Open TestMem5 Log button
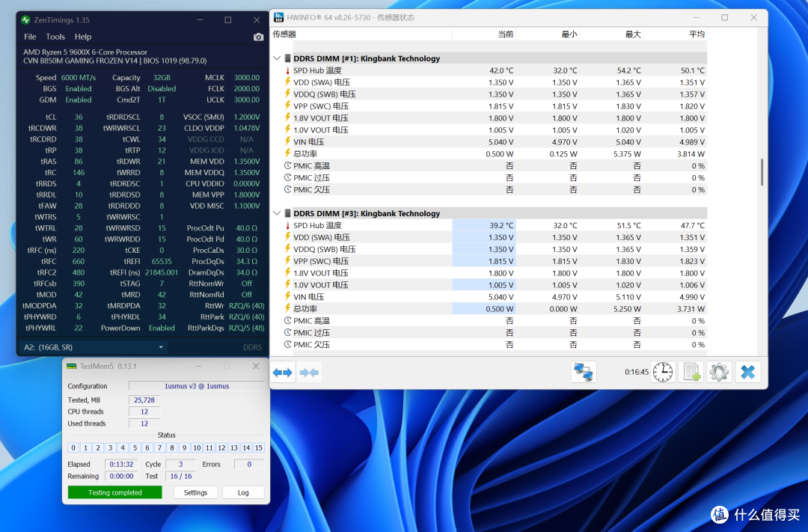Image resolution: width=808 pixels, height=532 pixels. click(243, 492)
